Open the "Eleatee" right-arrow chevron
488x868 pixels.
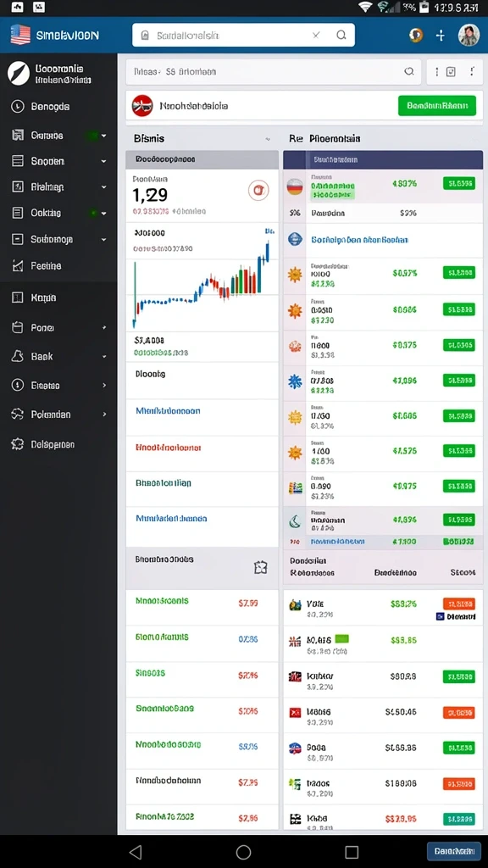104,386
